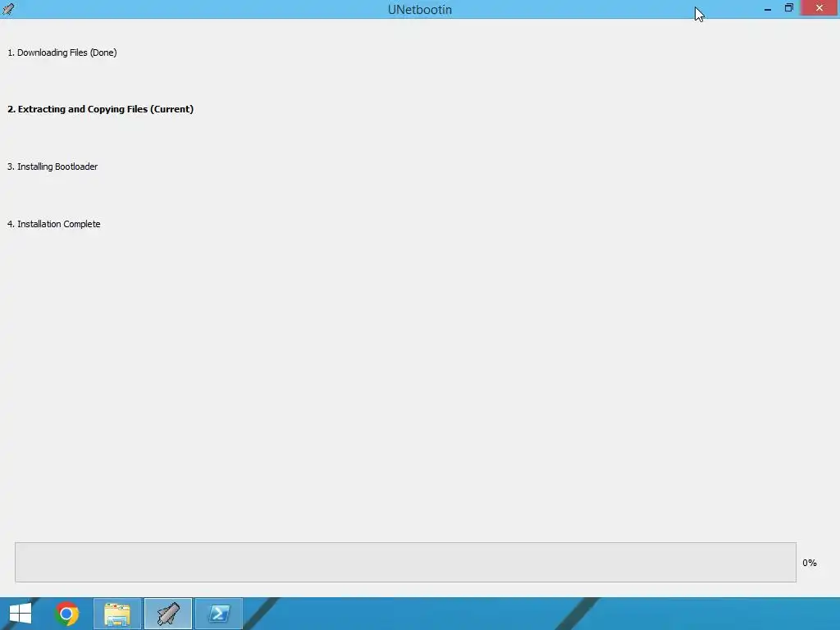Image resolution: width=840 pixels, height=630 pixels.
Task: Click the extraction progress bar
Action: pos(405,562)
